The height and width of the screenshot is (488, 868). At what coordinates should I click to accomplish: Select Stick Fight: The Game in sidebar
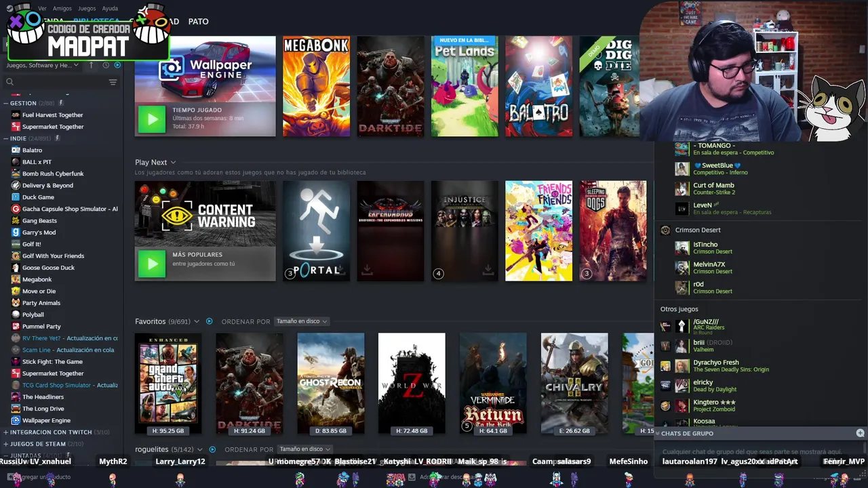[52, 361]
